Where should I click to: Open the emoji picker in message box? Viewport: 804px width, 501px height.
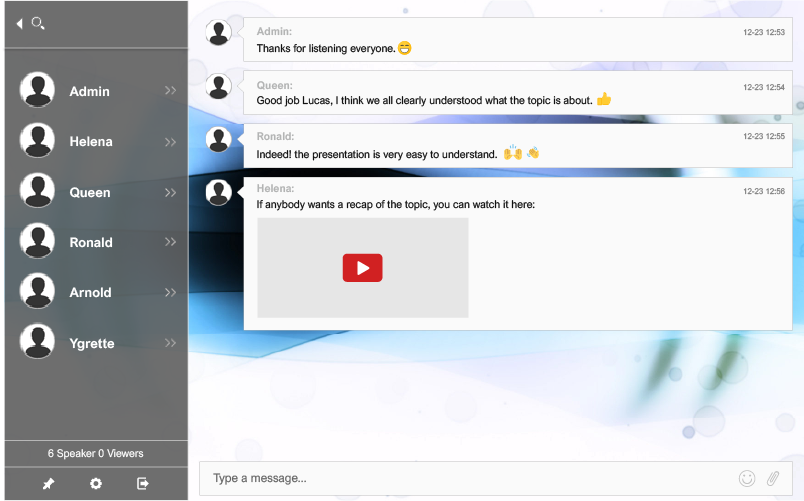746,479
